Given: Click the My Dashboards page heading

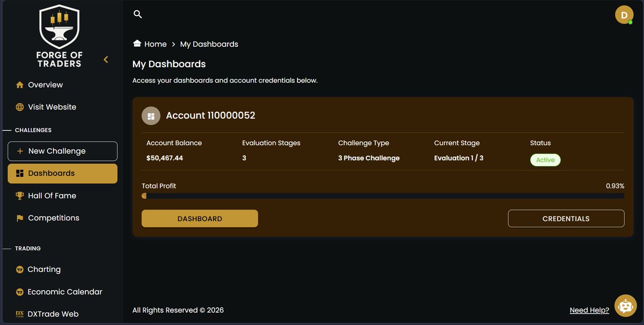Looking at the screenshot, I should (x=169, y=64).
